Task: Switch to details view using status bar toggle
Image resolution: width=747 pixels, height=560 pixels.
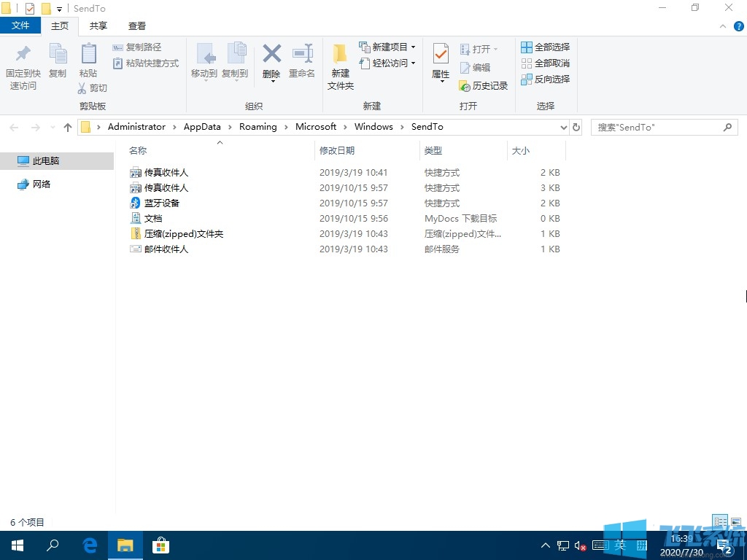Action: click(x=720, y=522)
